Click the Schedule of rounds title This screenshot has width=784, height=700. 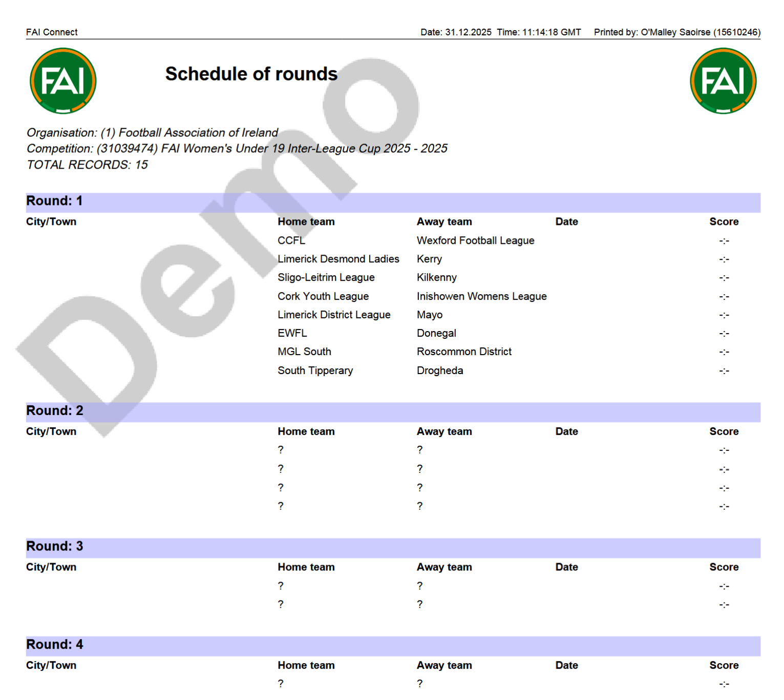251,74
